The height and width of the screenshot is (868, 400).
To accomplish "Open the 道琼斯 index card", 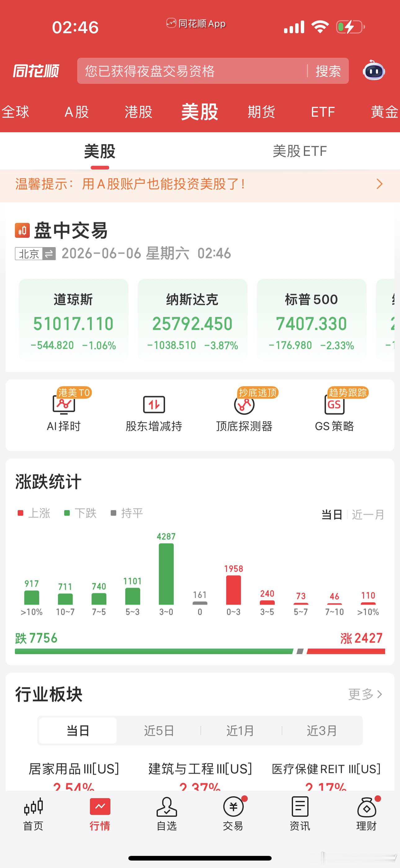I will point(73,319).
